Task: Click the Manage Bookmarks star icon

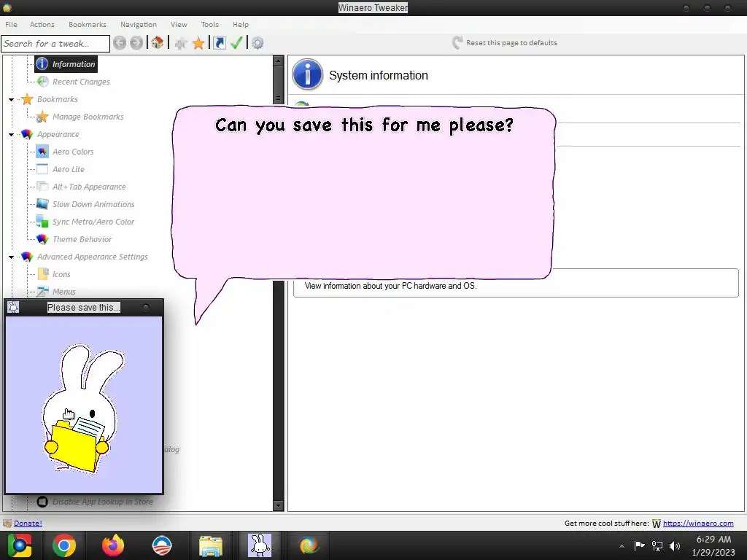Action: [42, 117]
